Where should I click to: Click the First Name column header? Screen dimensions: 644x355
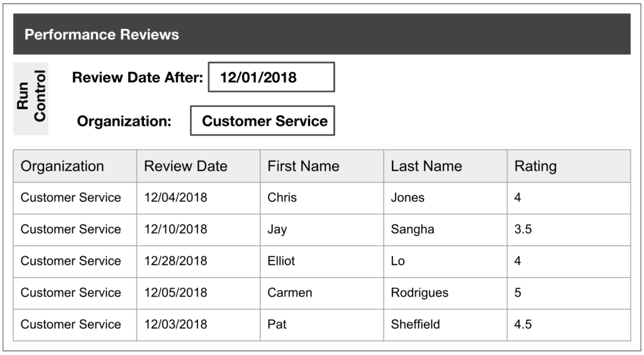click(322, 166)
